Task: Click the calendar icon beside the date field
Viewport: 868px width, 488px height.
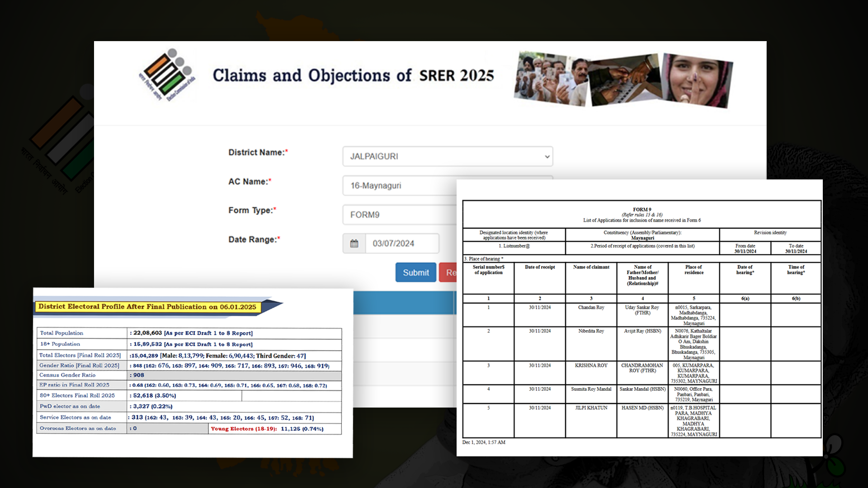Action: point(354,244)
